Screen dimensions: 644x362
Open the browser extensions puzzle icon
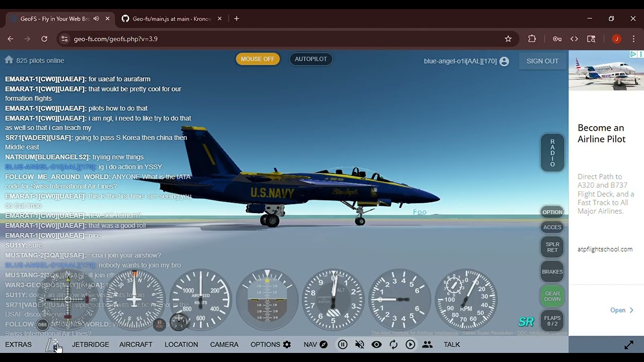(532, 39)
